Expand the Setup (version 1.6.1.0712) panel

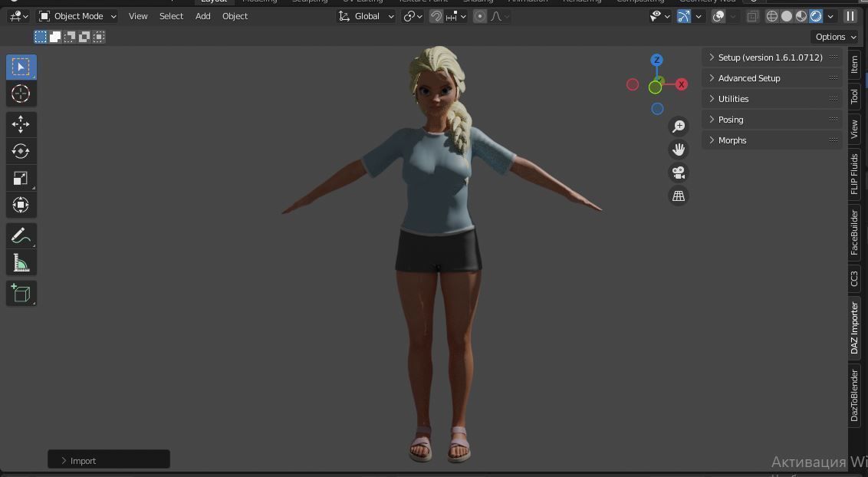click(772, 58)
